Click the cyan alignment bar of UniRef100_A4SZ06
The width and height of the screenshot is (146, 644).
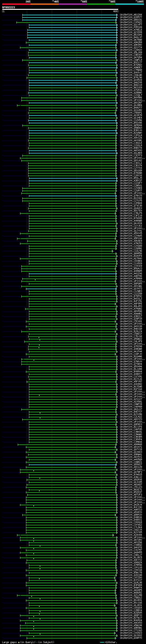(73, 273)
